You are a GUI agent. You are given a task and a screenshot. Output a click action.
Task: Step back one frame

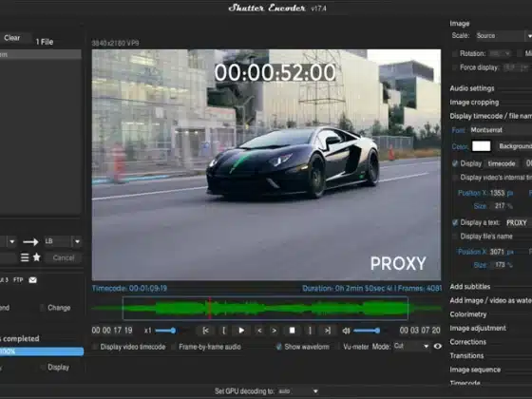coord(259,331)
